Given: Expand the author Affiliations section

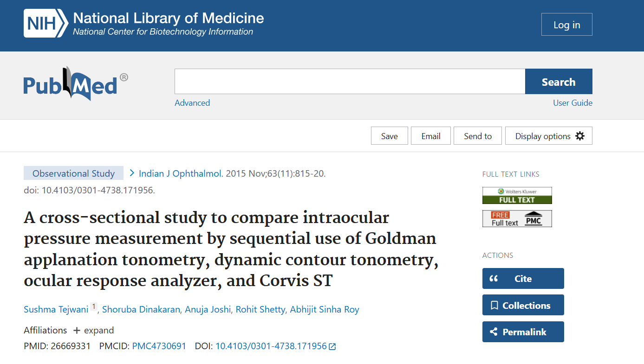Looking at the screenshot, I should point(93,330).
